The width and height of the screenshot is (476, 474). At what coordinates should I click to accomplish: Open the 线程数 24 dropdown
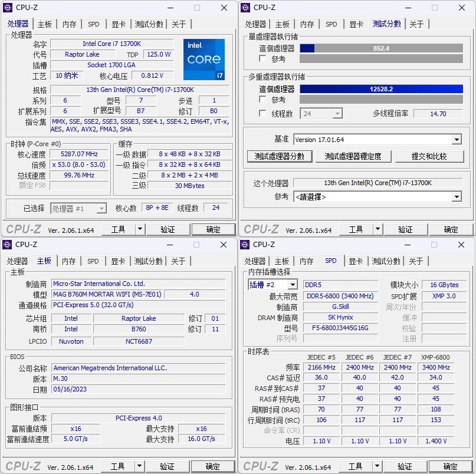coord(337,114)
